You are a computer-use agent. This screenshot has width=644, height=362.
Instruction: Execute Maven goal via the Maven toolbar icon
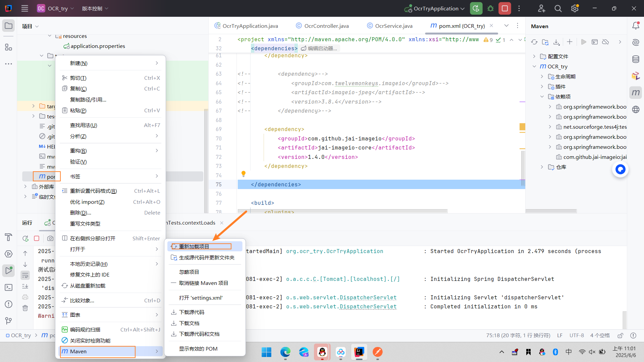595,42
